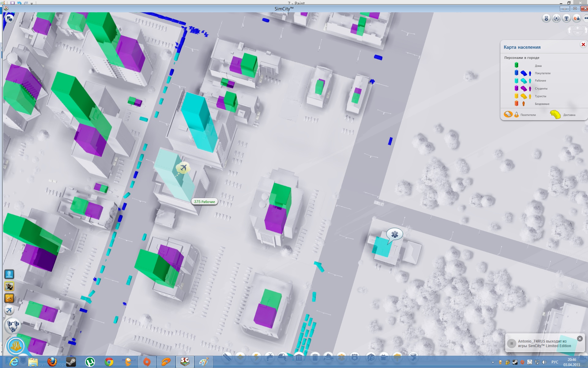Image resolution: width=588 pixels, height=368 pixels.
Task: Close the Карта населения panel
Action: click(x=583, y=44)
